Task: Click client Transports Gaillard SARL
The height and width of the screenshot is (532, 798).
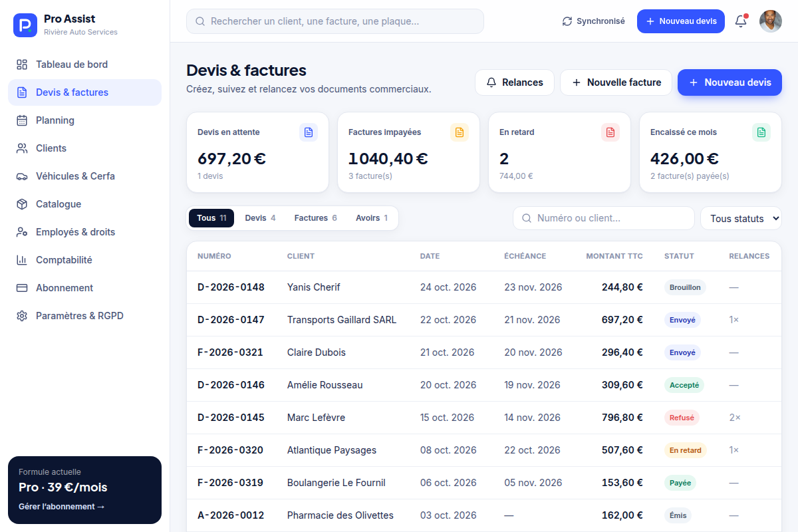Action: pyautogui.click(x=342, y=320)
